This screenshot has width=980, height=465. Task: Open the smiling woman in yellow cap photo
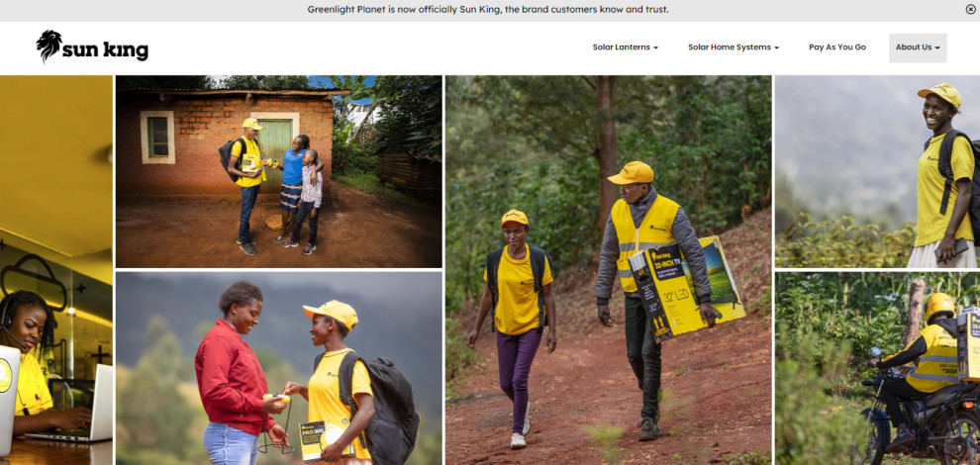coord(877,172)
